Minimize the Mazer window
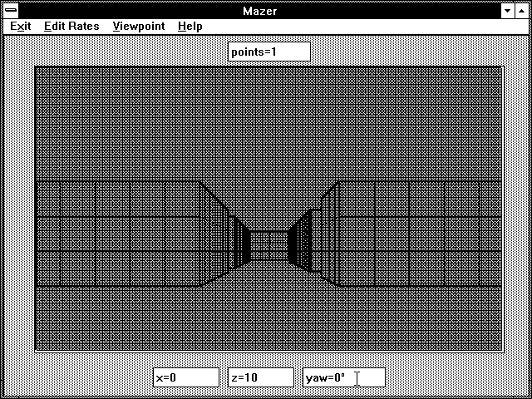Screen dimensions: 532x399 [x=508, y=11]
